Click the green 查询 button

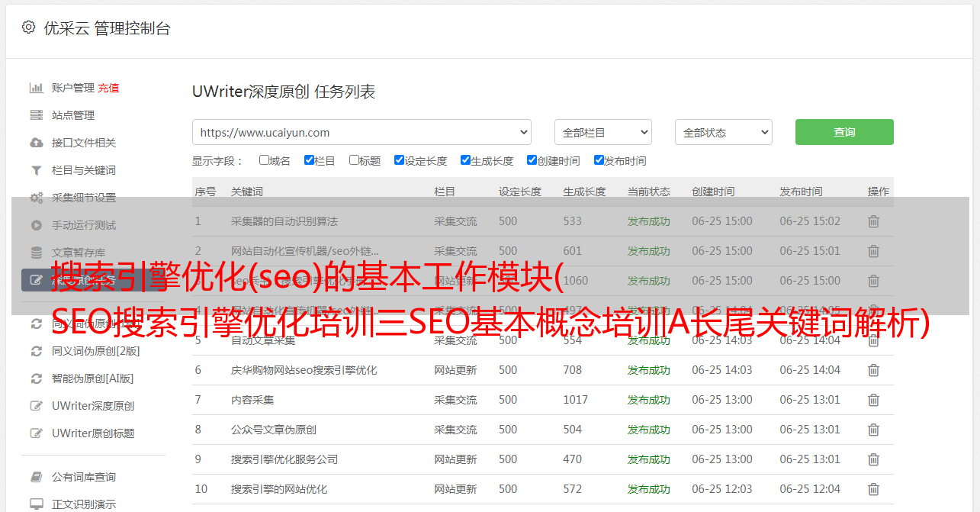pyautogui.click(x=844, y=132)
